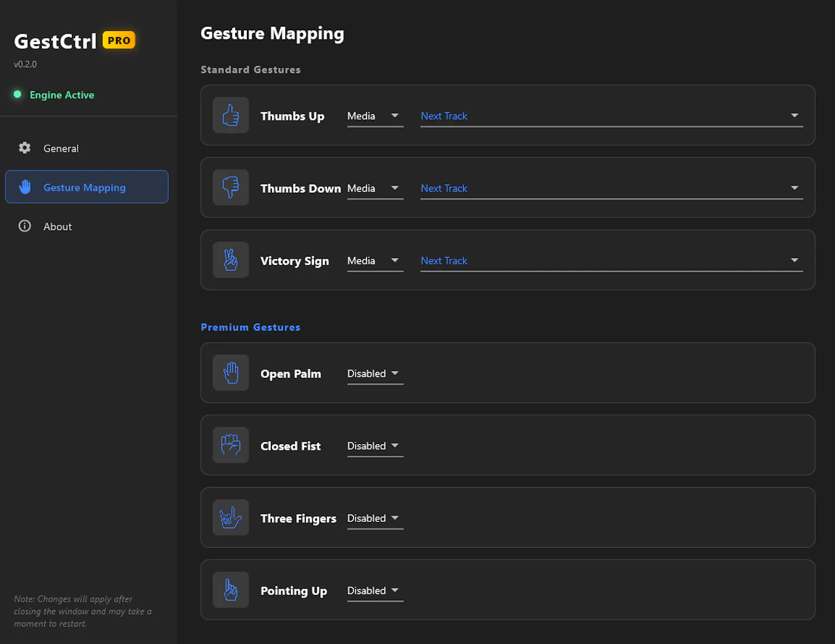The height and width of the screenshot is (644, 835).
Task: Click the Victory Sign gesture label
Action: pyautogui.click(x=294, y=261)
